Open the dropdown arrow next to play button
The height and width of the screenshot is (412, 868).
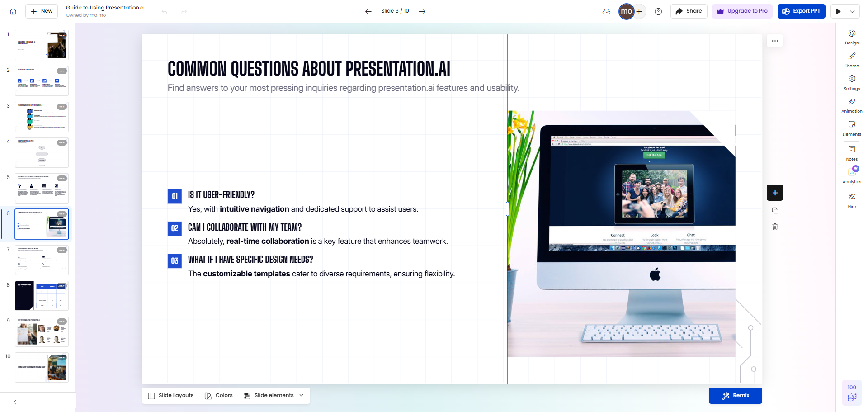click(852, 11)
